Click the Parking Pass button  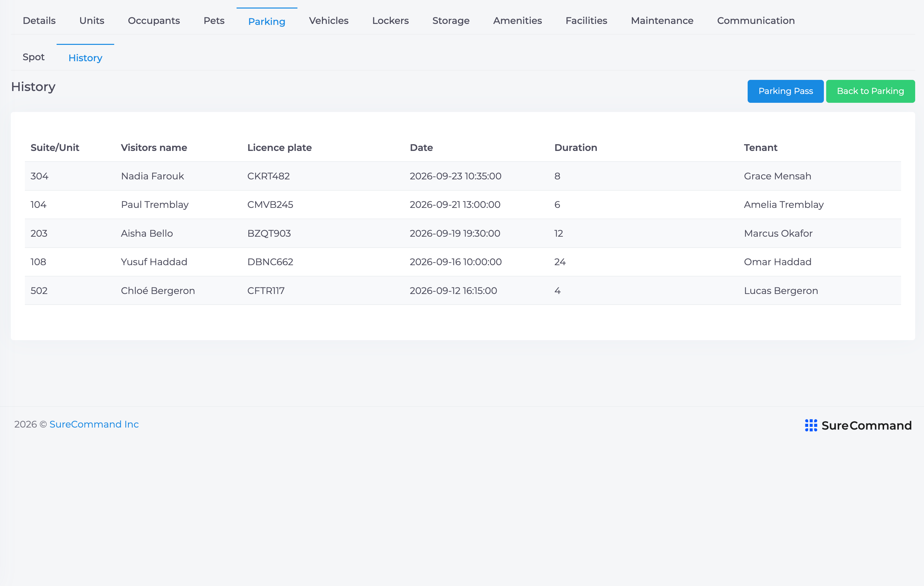click(785, 91)
